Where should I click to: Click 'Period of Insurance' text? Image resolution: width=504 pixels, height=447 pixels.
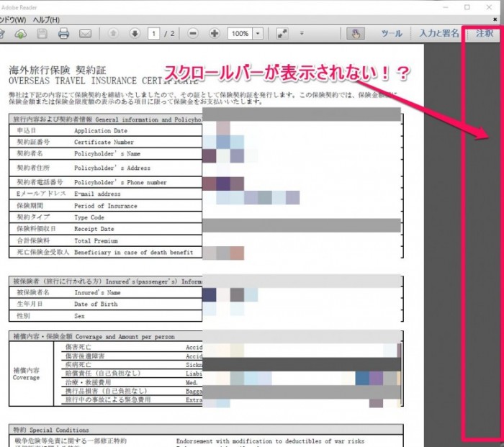coord(105,206)
